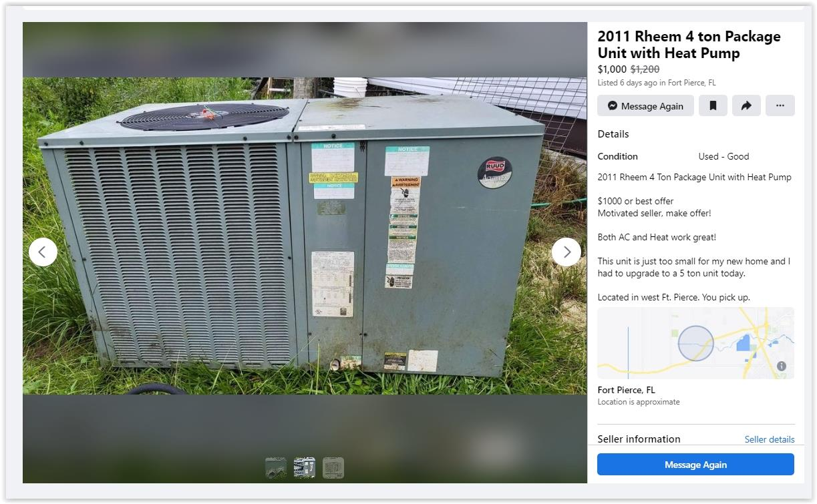This screenshot has width=817, height=504.
Task: Go to previous photo with left arrow
Action: (x=43, y=252)
